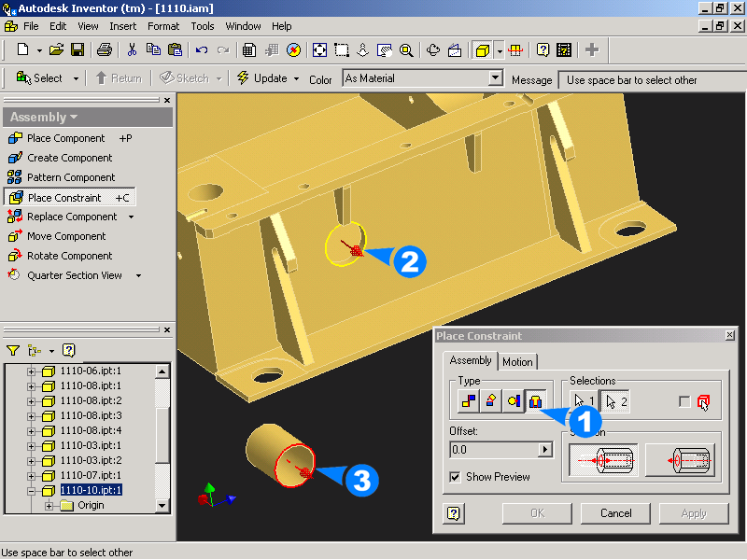Screen dimensions: 747x560
Task: Open the File menu
Action: tap(31, 26)
